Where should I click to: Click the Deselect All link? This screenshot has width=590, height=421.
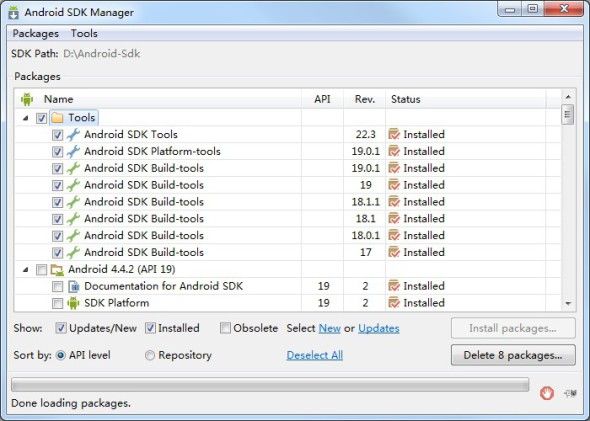coord(315,355)
